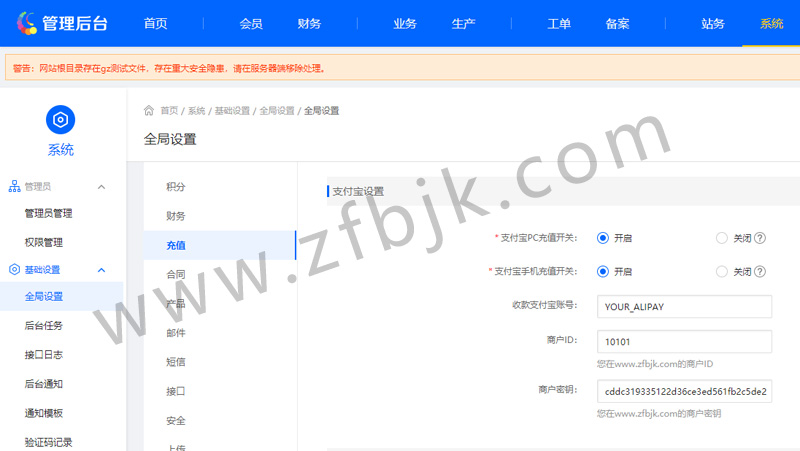Click help icon beside 支付宝PC充值开关 关闭
Image resolution: width=800 pixels, height=451 pixels.
[760, 238]
